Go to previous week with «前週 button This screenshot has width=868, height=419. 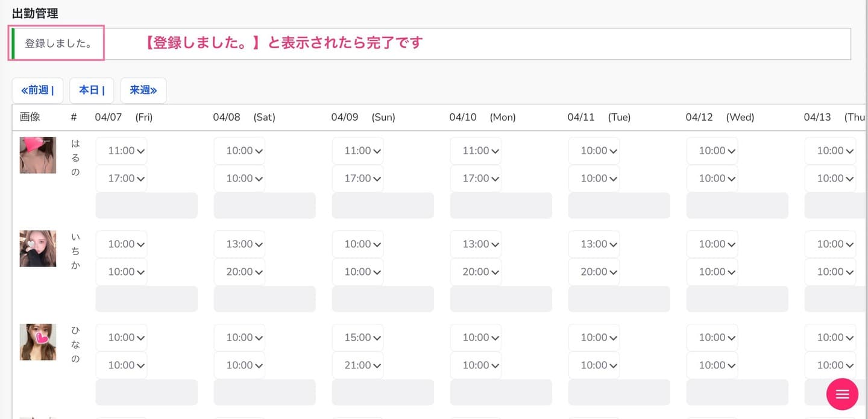coord(37,90)
